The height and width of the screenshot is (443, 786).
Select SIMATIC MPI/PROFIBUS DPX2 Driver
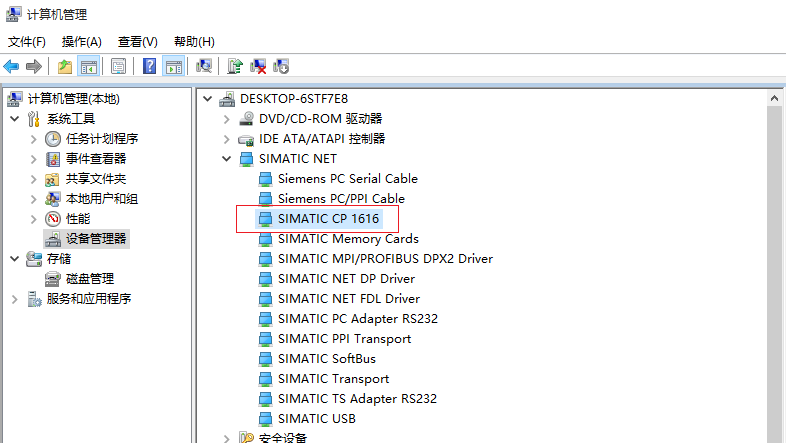tap(385, 259)
